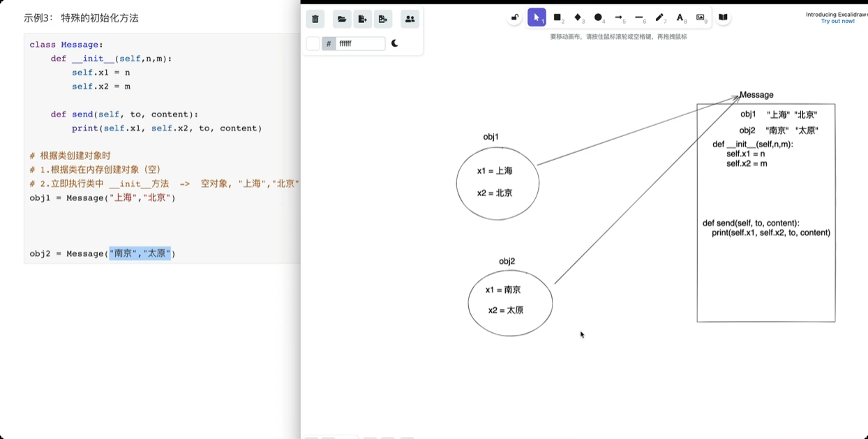
Task: Click 'def __init__(self,n,m):' text in canvas rectangle
Action: coord(753,144)
